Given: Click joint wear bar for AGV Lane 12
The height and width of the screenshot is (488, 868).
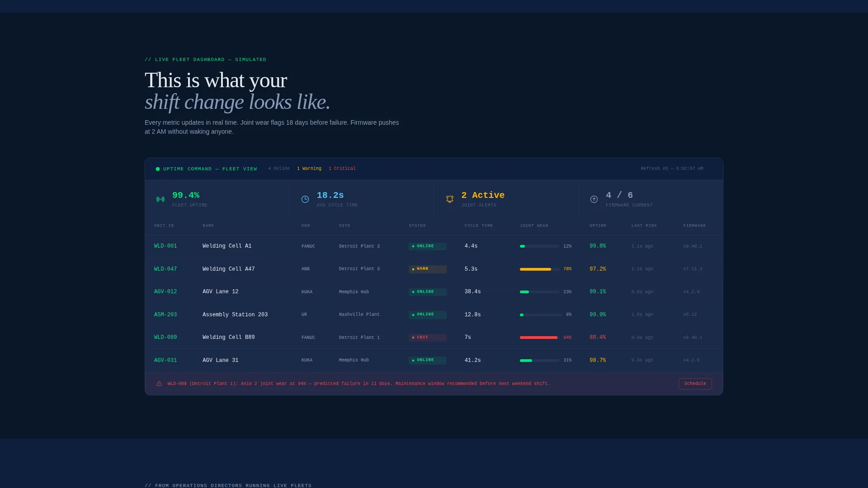Looking at the screenshot, I should [x=539, y=292].
